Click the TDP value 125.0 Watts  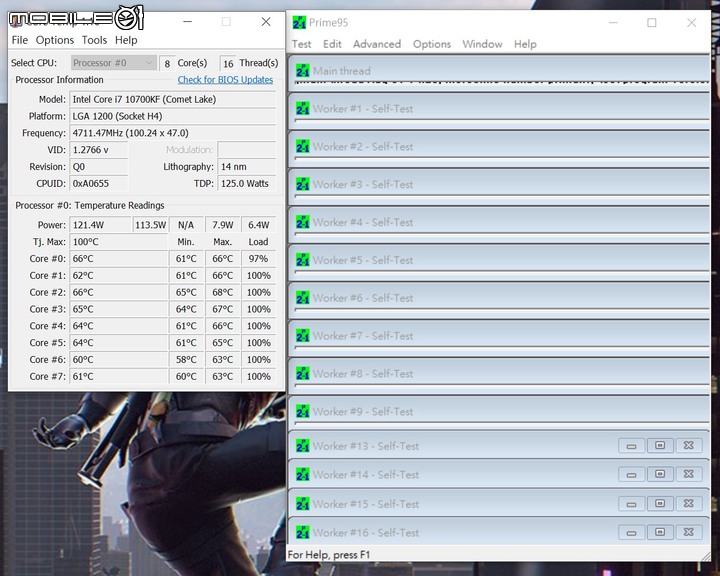click(x=247, y=183)
